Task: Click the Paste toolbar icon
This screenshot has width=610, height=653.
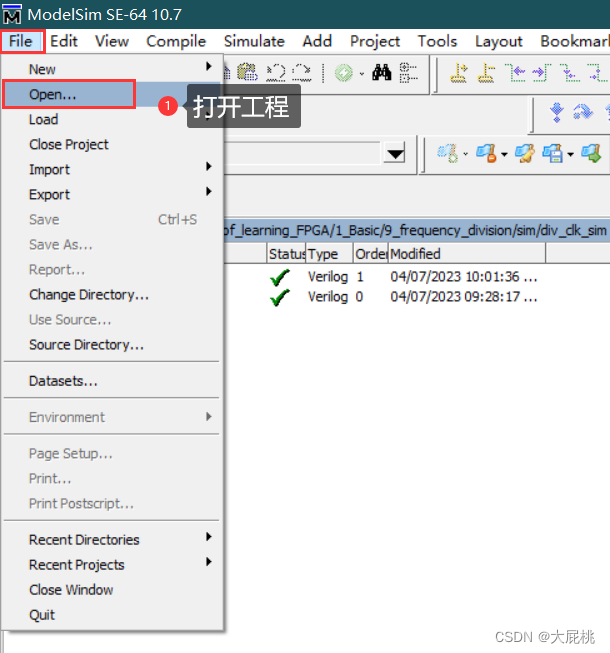Action: tap(247, 73)
